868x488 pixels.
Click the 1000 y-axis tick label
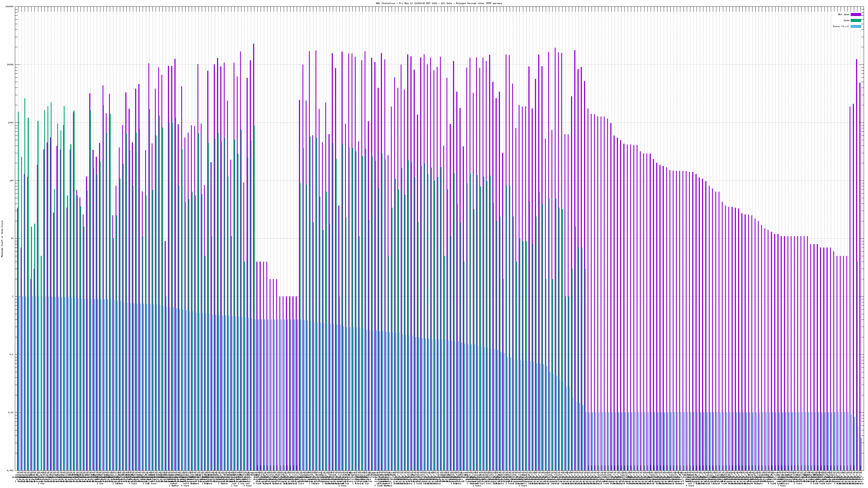click(11, 123)
